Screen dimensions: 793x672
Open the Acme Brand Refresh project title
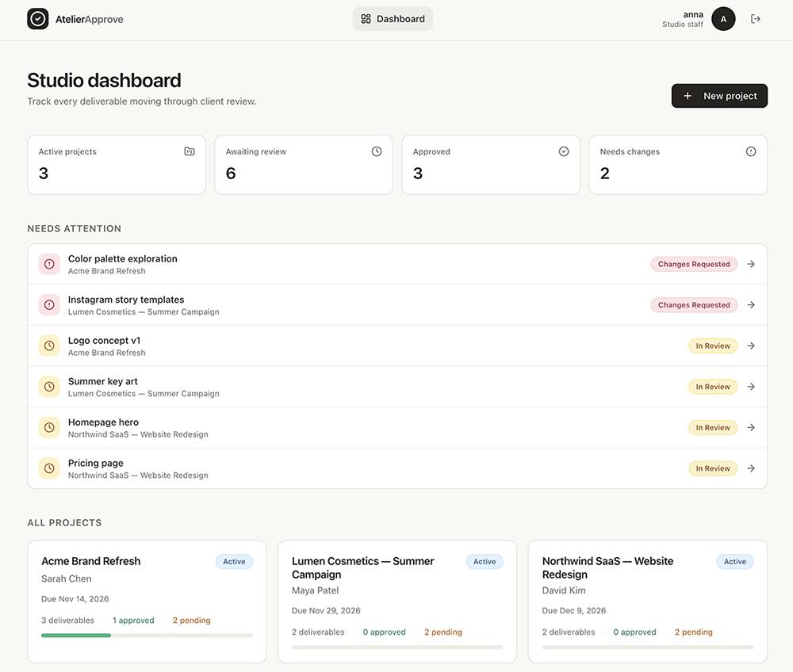coord(91,561)
